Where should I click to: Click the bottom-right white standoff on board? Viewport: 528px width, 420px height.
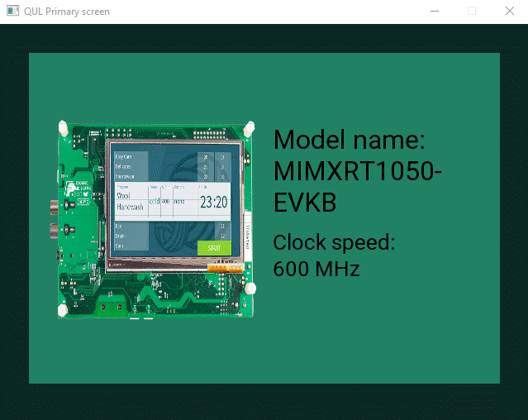coord(250,288)
